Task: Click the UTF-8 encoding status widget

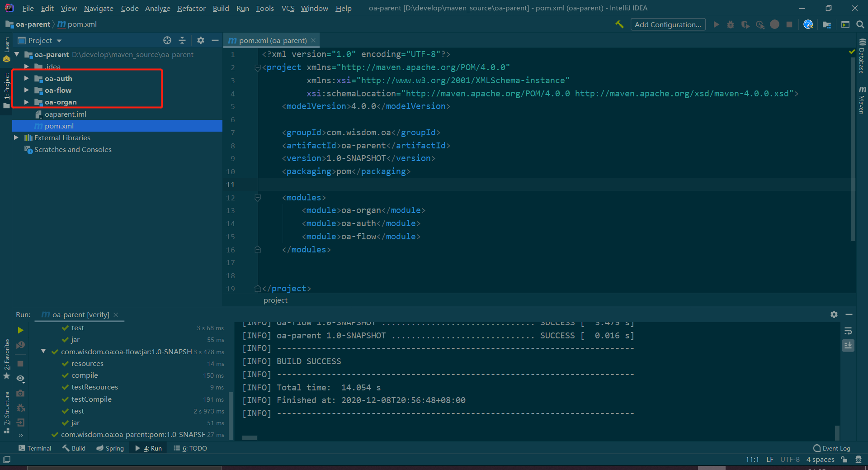Action: click(x=790, y=460)
